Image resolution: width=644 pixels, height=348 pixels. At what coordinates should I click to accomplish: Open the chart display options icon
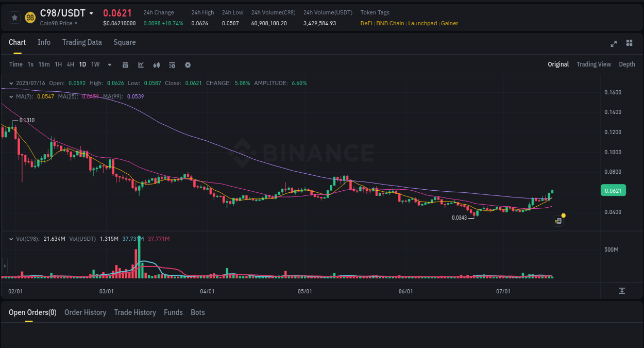coord(172,64)
